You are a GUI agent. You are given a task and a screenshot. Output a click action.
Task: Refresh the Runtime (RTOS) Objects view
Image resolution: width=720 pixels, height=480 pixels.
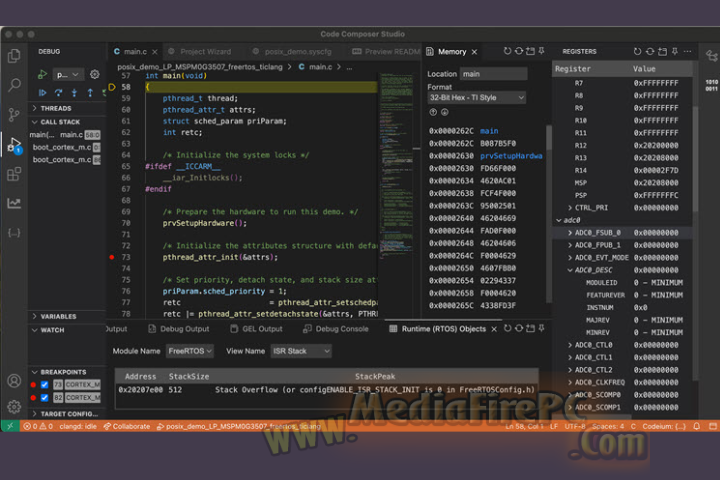(507, 328)
